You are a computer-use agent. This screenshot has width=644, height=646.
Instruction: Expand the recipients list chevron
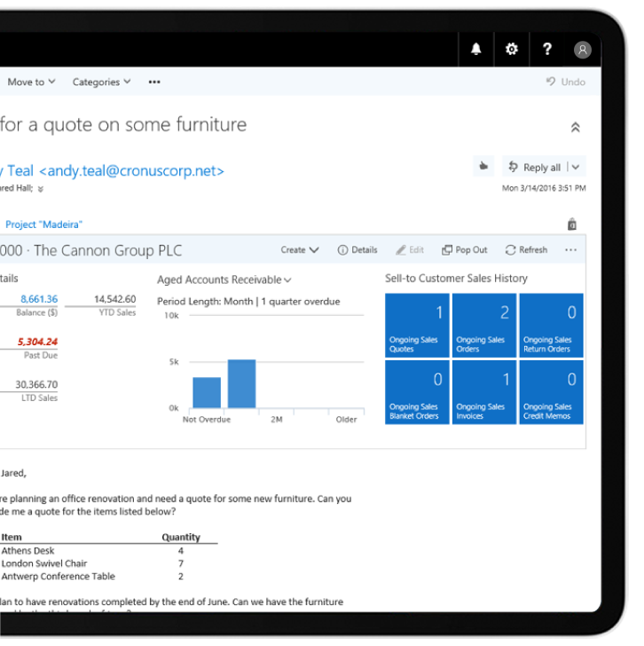click(40, 189)
